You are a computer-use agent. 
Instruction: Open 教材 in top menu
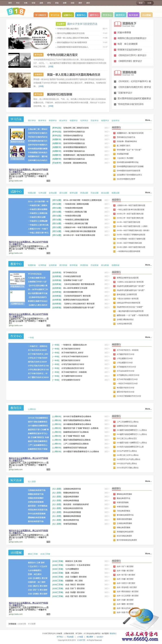coord(88,3)
